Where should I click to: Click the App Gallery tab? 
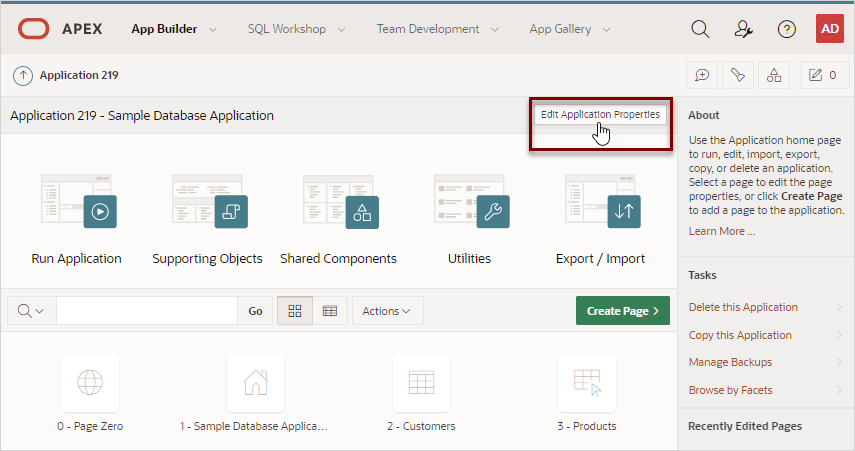click(560, 29)
